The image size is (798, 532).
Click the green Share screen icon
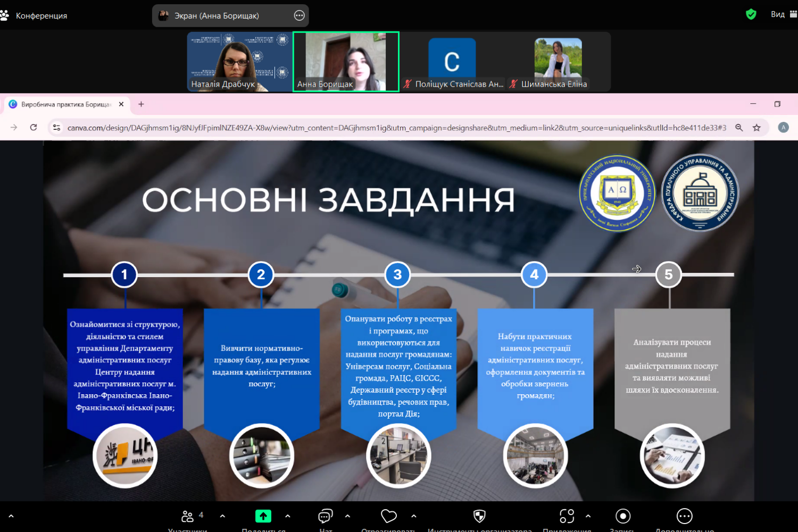point(263,516)
